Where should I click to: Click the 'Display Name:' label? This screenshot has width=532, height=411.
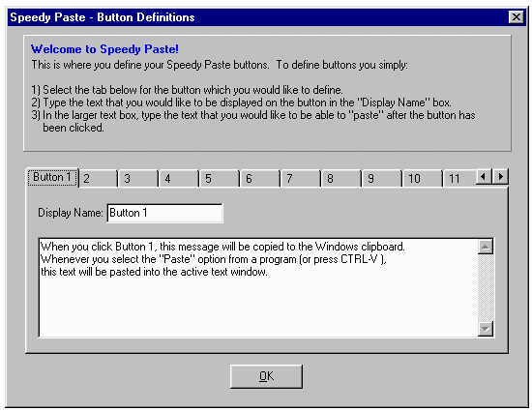coord(71,213)
